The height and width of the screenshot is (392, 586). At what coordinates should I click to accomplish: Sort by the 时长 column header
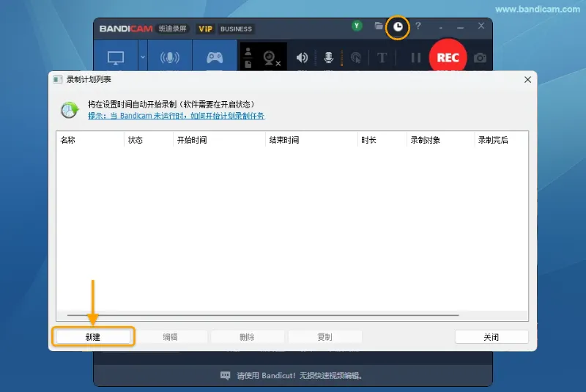point(382,140)
